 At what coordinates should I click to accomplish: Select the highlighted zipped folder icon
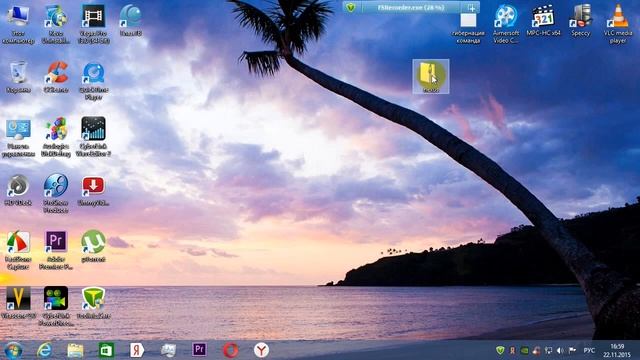(x=431, y=76)
